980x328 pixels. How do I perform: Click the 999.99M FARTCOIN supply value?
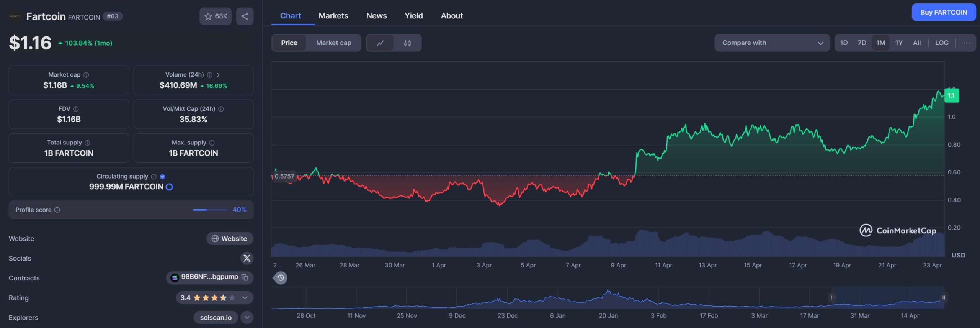click(x=126, y=187)
